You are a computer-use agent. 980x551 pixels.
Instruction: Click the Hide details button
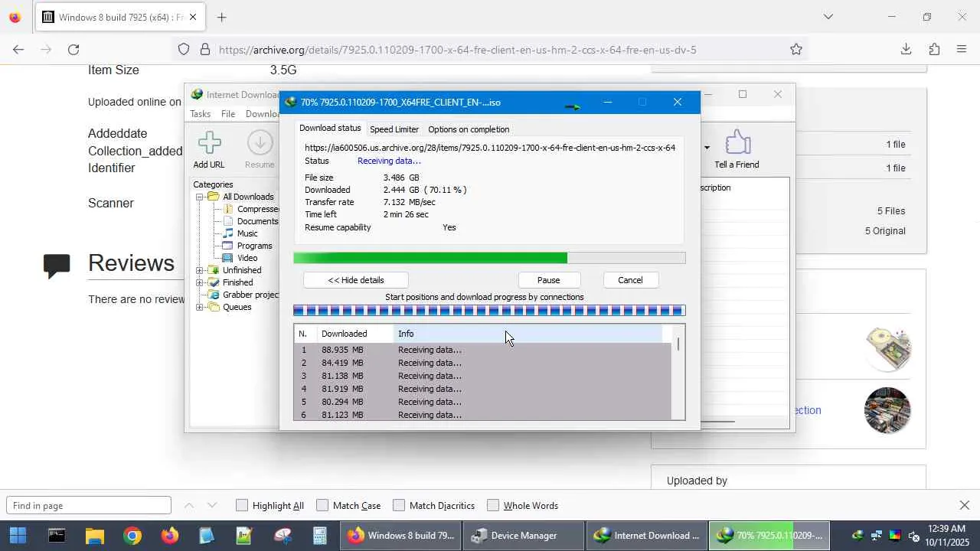356,280
